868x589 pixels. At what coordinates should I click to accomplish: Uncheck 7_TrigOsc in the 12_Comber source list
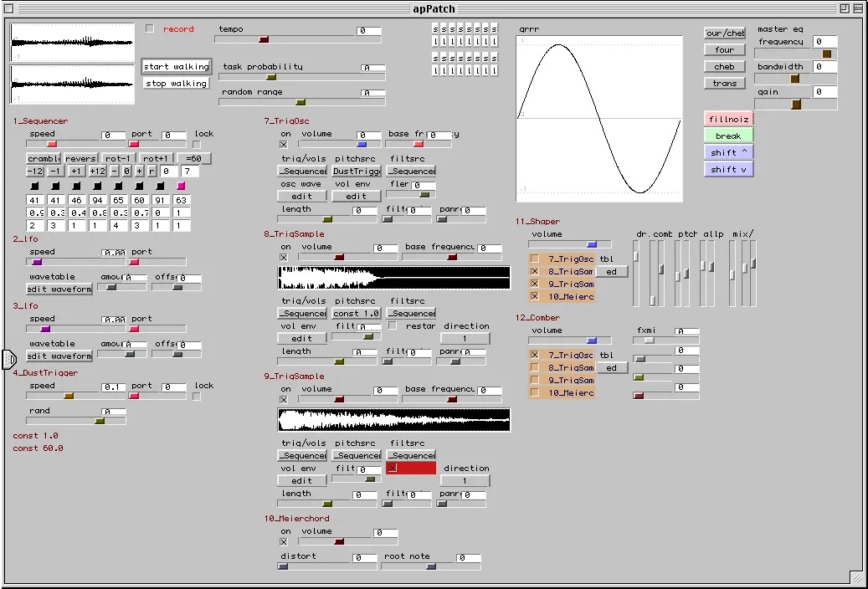click(534, 355)
